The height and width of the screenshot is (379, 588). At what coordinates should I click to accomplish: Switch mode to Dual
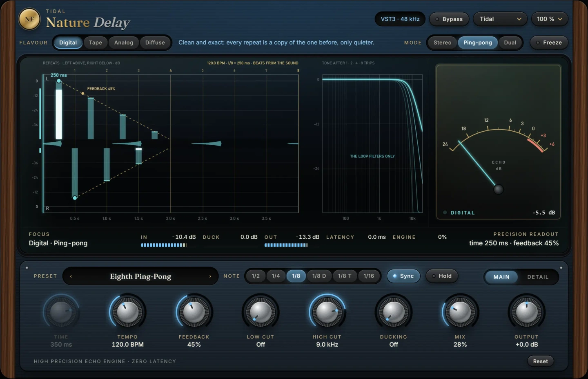pyautogui.click(x=510, y=43)
